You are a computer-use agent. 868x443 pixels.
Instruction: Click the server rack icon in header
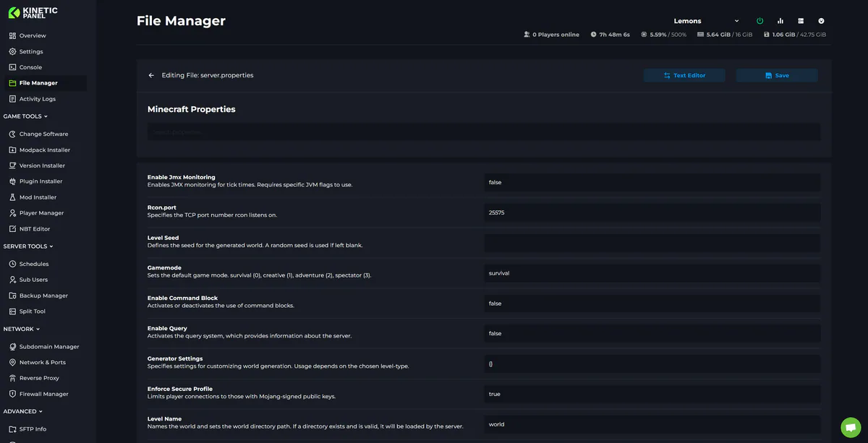[x=801, y=21]
